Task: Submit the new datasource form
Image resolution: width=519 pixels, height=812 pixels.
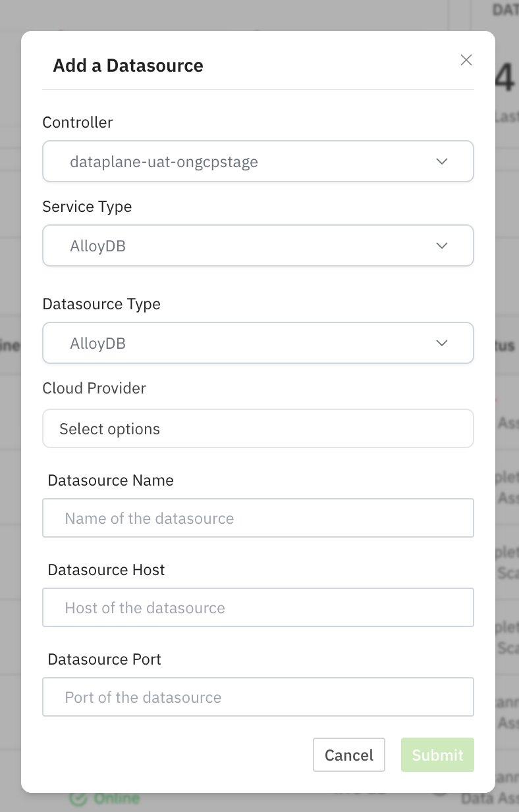Action: click(x=437, y=755)
